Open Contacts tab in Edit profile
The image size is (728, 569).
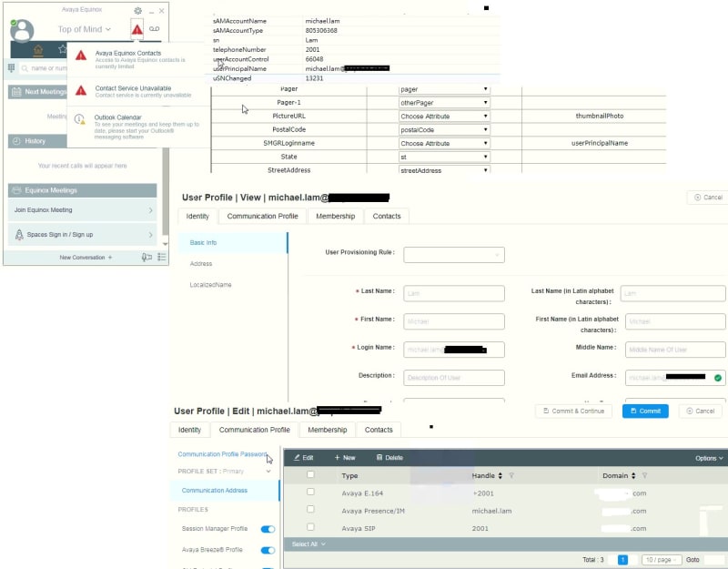(x=379, y=430)
